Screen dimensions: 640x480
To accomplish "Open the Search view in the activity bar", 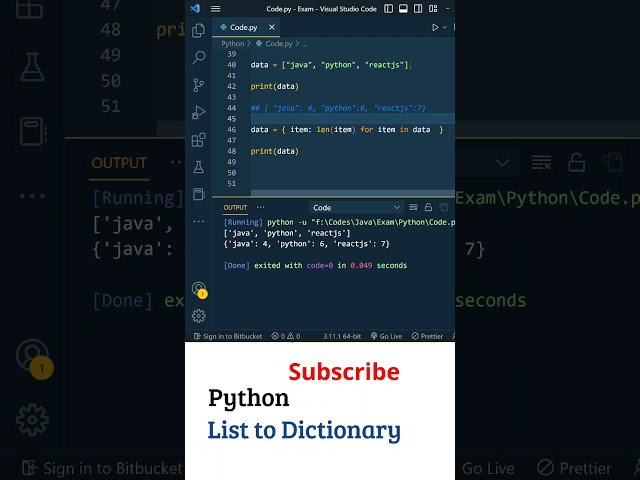I will pos(198,57).
